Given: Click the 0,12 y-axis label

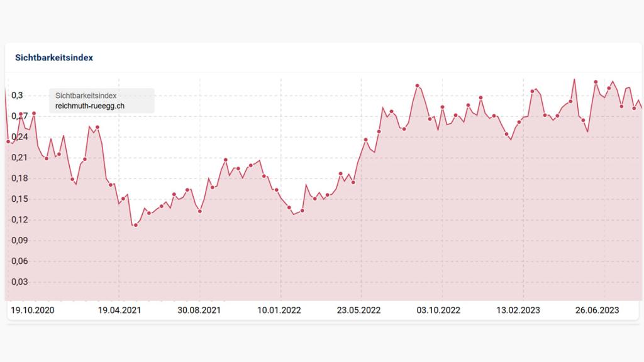Looking at the screenshot, I should tap(19, 220).
